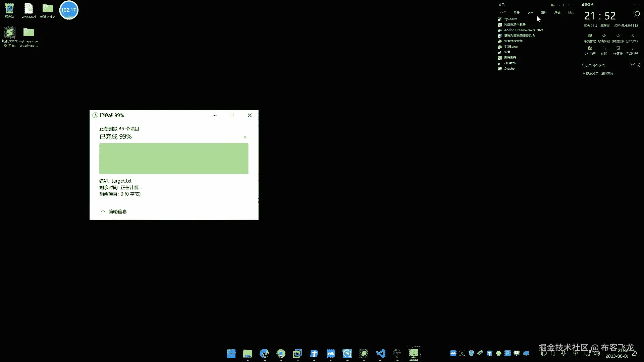Open the Windows Start menu
644x362 pixels.
click(x=231, y=353)
